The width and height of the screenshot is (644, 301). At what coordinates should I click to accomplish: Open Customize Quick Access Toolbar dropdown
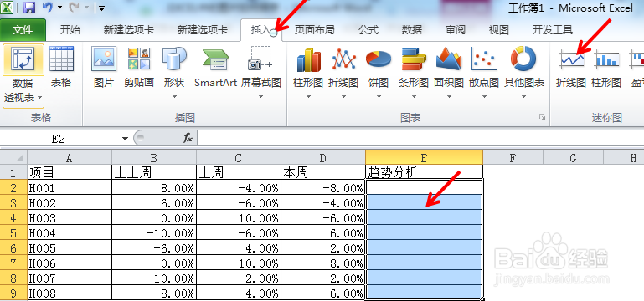point(101,8)
